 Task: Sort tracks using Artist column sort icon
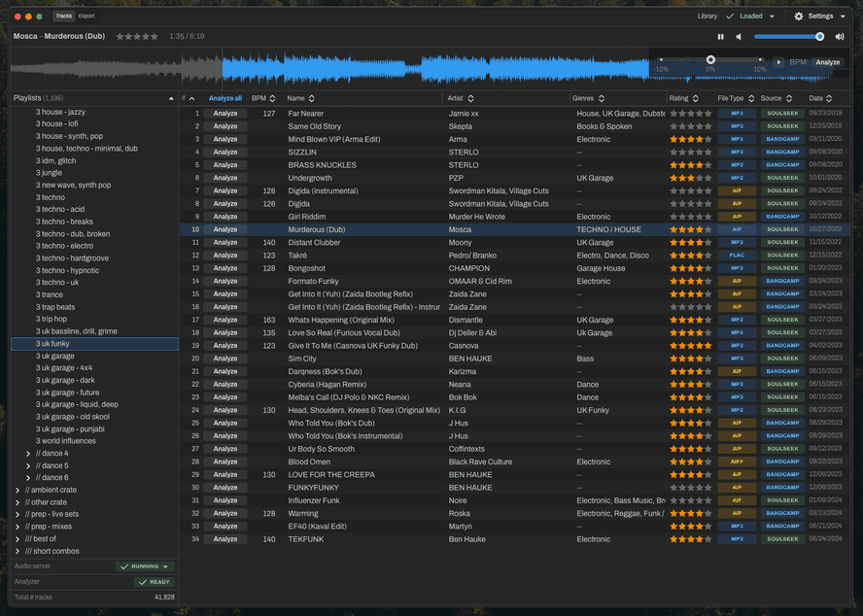[x=470, y=98]
